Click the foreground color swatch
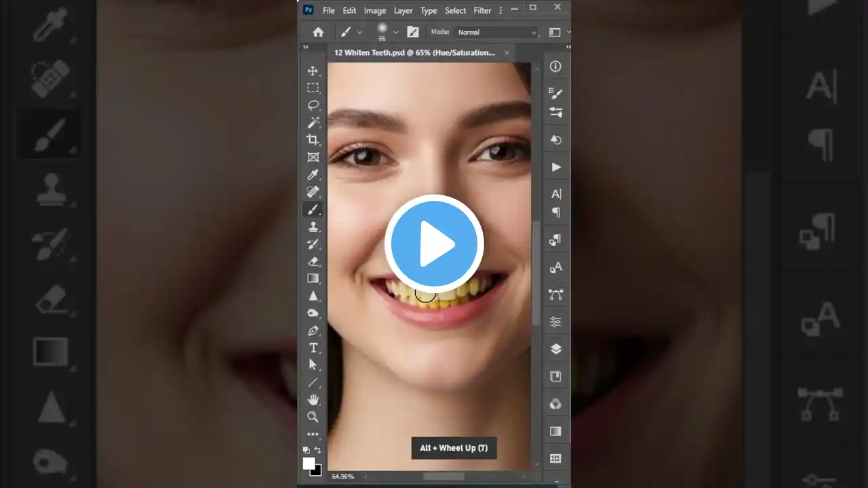868x488 pixels. tap(309, 463)
